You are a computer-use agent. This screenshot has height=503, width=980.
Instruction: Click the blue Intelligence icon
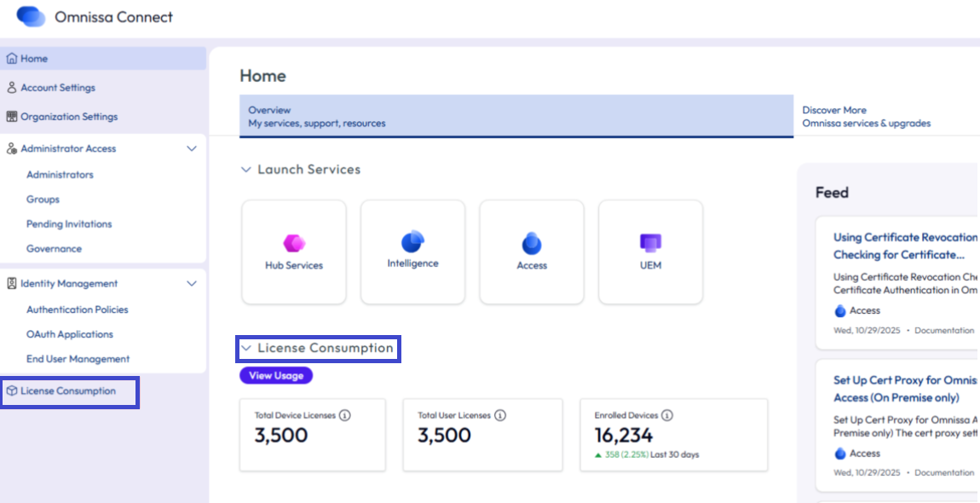pos(412,241)
